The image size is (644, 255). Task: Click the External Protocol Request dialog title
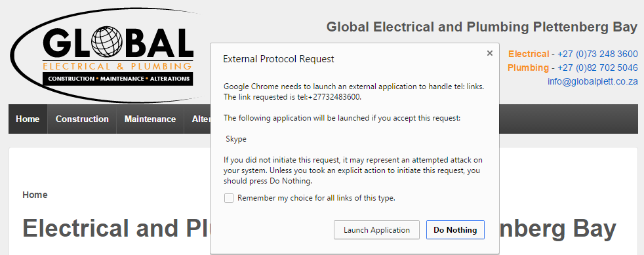[x=279, y=59]
